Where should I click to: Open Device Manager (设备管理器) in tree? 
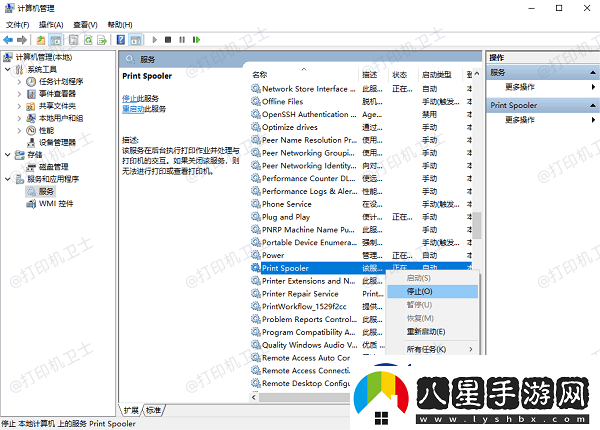point(57,143)
